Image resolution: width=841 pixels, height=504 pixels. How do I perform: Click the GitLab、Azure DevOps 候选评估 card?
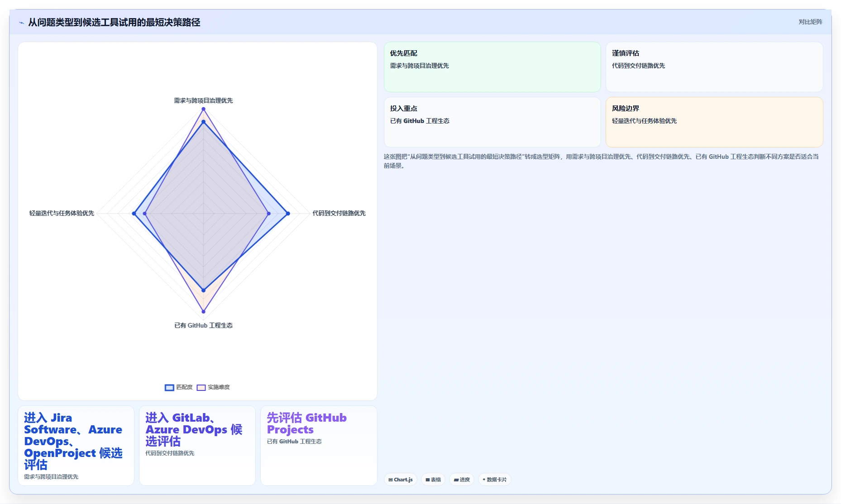[x=197, y=446]
